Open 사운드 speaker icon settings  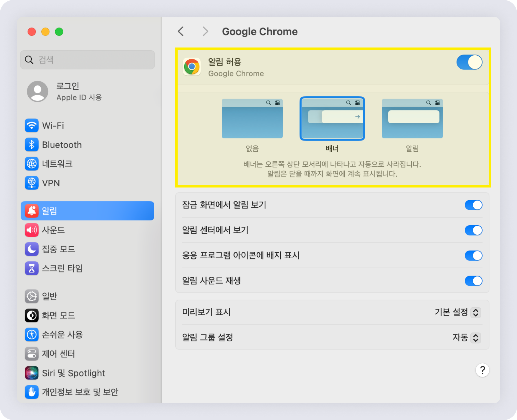pyautogui.click(x=32, y=230)
